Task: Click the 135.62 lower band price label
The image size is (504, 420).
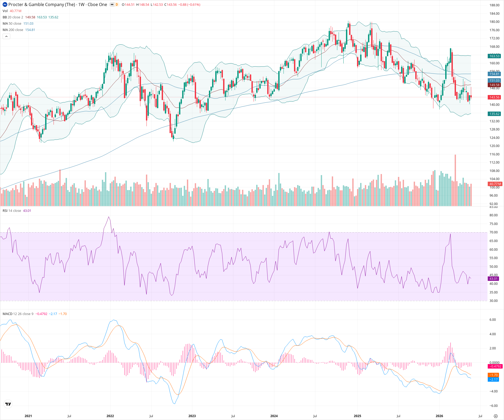Action: coord(494,114)
